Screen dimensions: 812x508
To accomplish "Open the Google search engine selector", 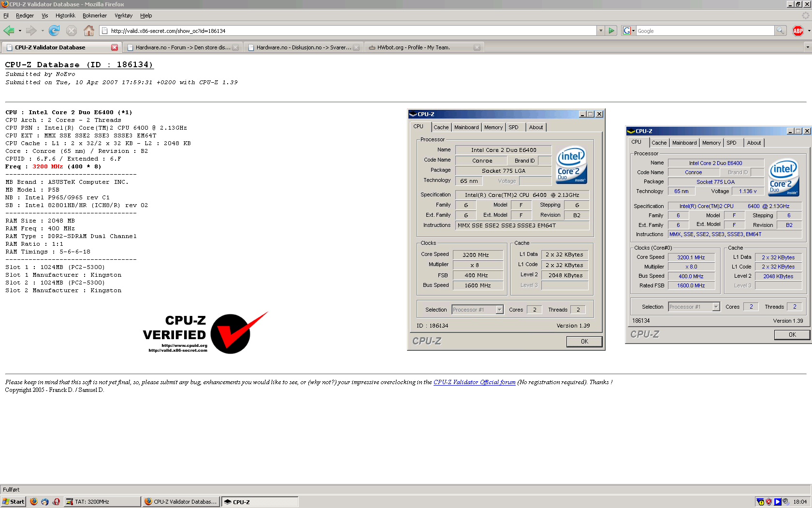I will click(628, 30).
